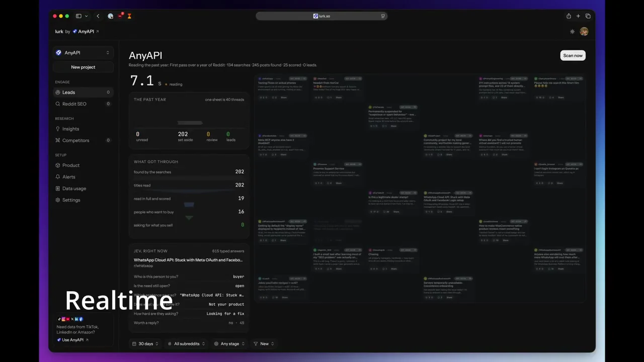The width and height of the screenshot is (644, 362).
Task: Go back with the browser back arrow
Action: point(98,16)
